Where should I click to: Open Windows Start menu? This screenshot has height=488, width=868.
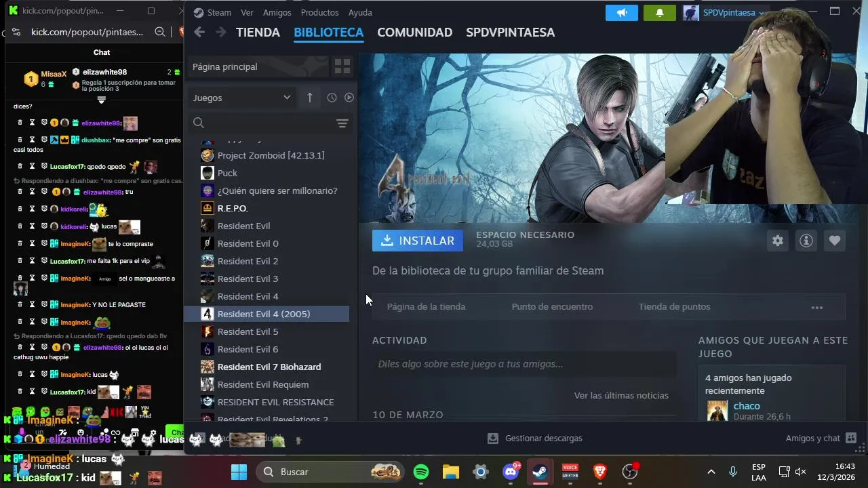pyautogui.click(x=239, y=472)
